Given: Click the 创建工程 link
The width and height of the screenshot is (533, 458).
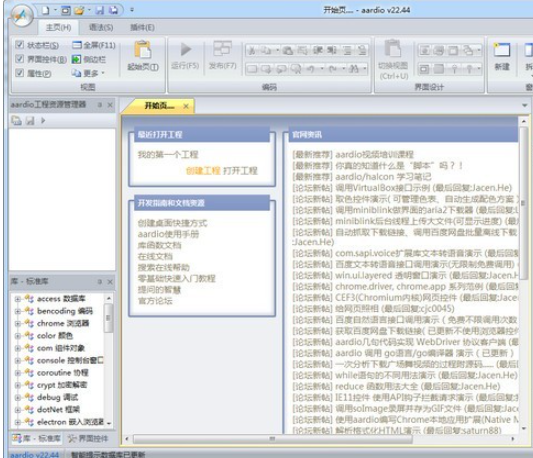Looking at the screenshot, I should coord(203,171).
